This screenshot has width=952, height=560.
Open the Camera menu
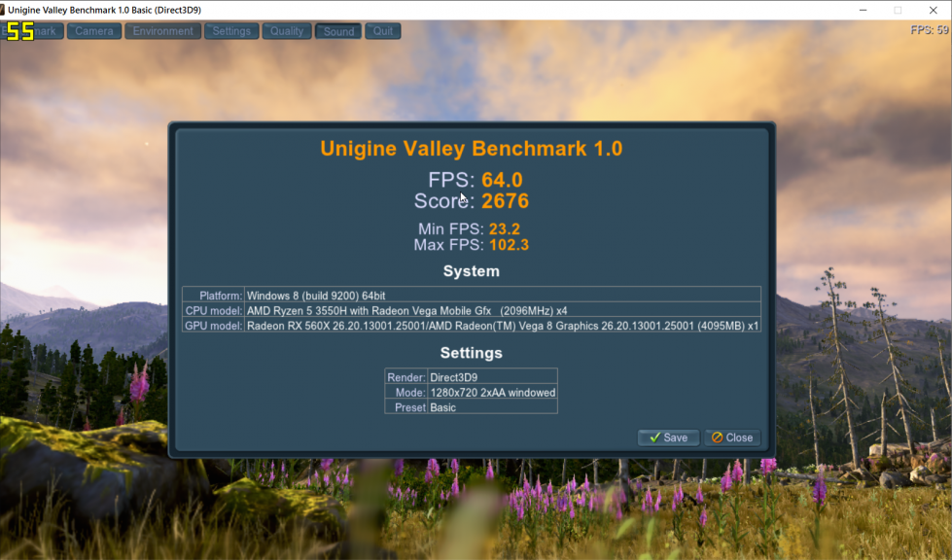pos(94,31)
